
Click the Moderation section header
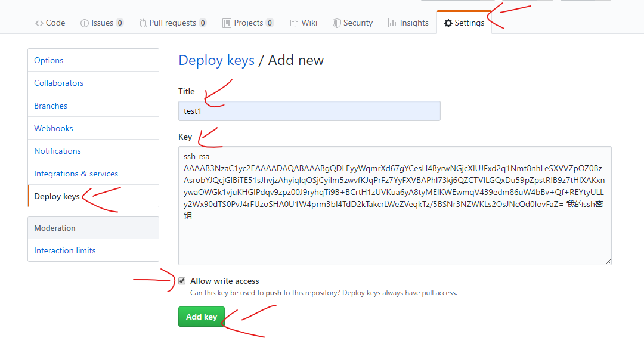(x=93, y=228)
